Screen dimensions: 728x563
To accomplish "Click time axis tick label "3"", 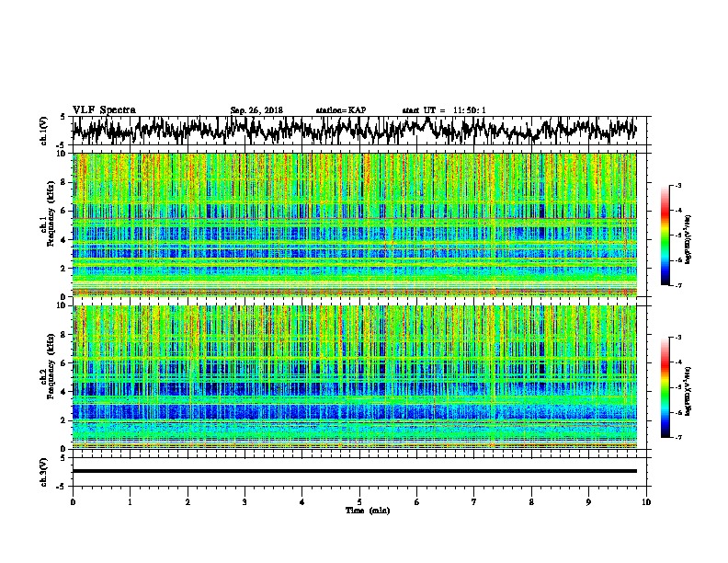I will 245,502.
